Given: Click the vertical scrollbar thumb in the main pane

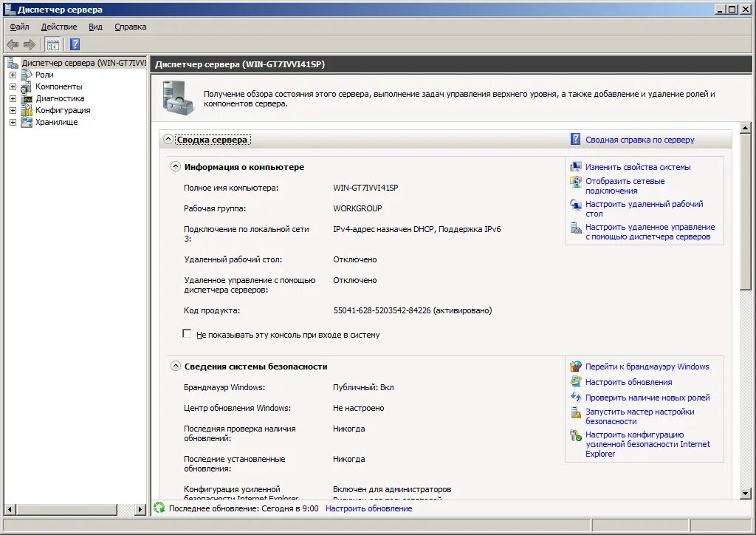Looking at the screenshot, I should click(746, 213).
